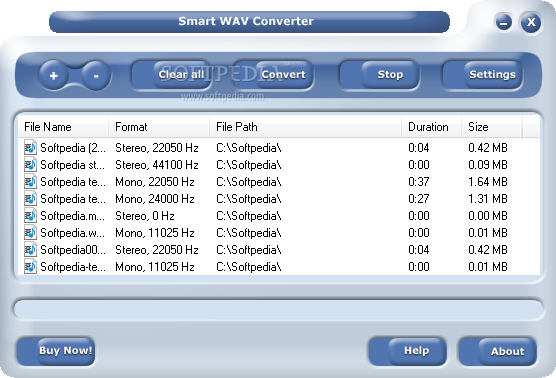Click the audio file icon of Softpedia st...
This screenshot has height=378, width=556.
coord(30,165)
